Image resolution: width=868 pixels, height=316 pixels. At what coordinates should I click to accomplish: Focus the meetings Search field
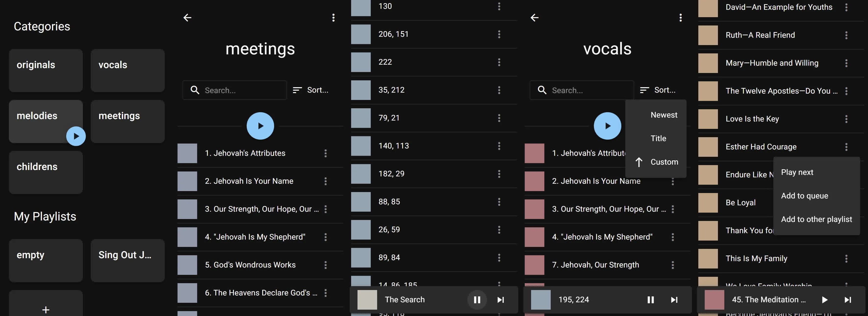234,90
